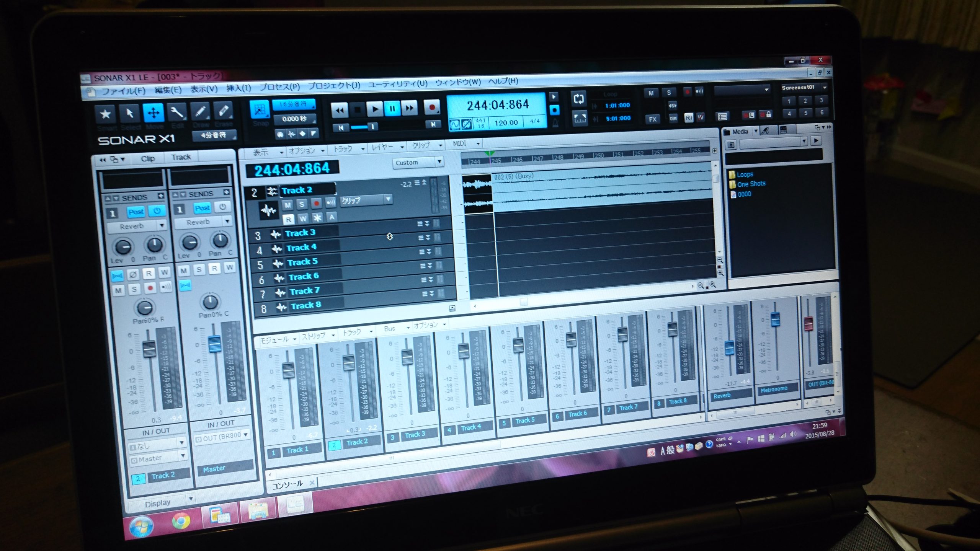Mute Track 2 in track view
980x551 pixels.
pos(287,205)
